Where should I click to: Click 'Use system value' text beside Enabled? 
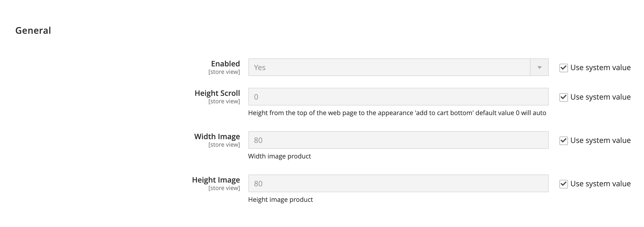pos(600,68)
